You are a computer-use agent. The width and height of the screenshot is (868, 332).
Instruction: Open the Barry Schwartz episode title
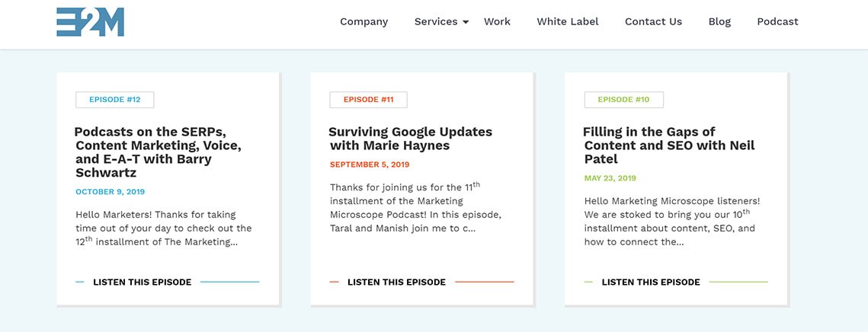[158, 152]
